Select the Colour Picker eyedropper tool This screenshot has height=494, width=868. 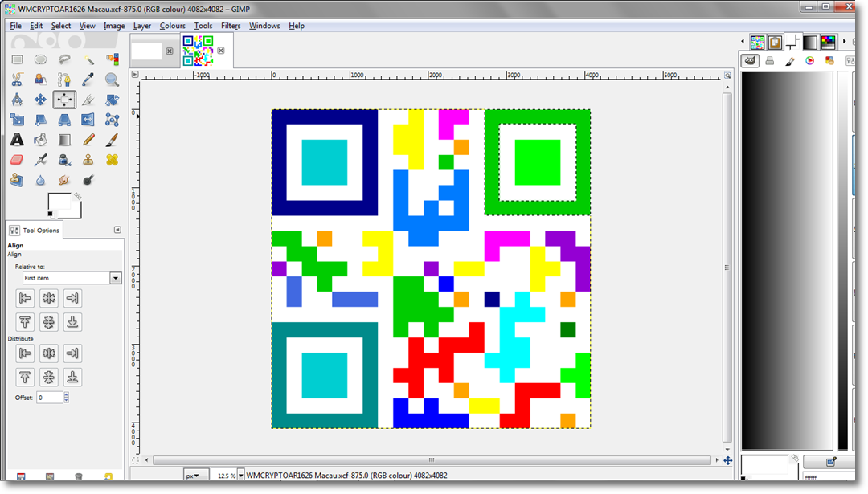point(88,80)
